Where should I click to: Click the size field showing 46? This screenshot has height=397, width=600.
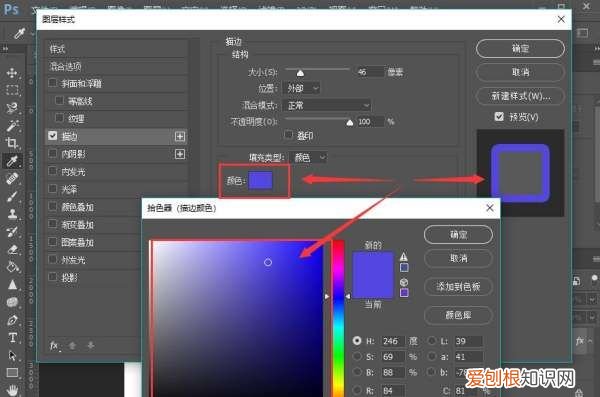369,72
